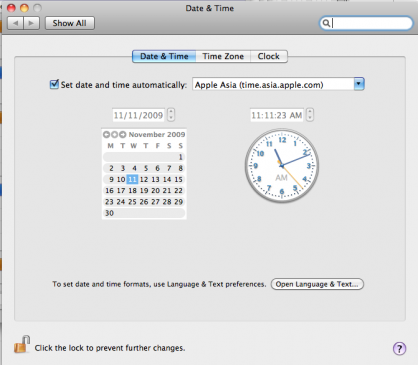Select November 30 in the calendar
The height and width of the screenshot is (365, 418).
click(109, 213)
